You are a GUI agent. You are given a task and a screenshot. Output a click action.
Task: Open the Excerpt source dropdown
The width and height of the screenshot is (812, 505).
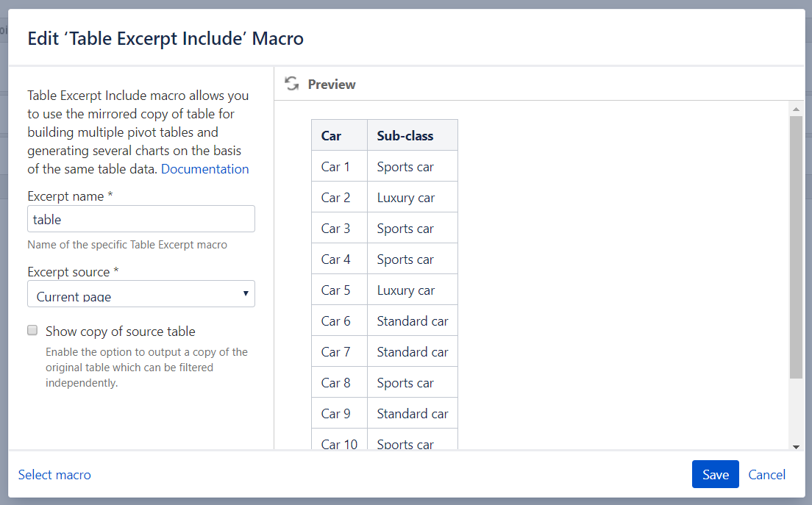pyautogui.click(x=141, y=294)
